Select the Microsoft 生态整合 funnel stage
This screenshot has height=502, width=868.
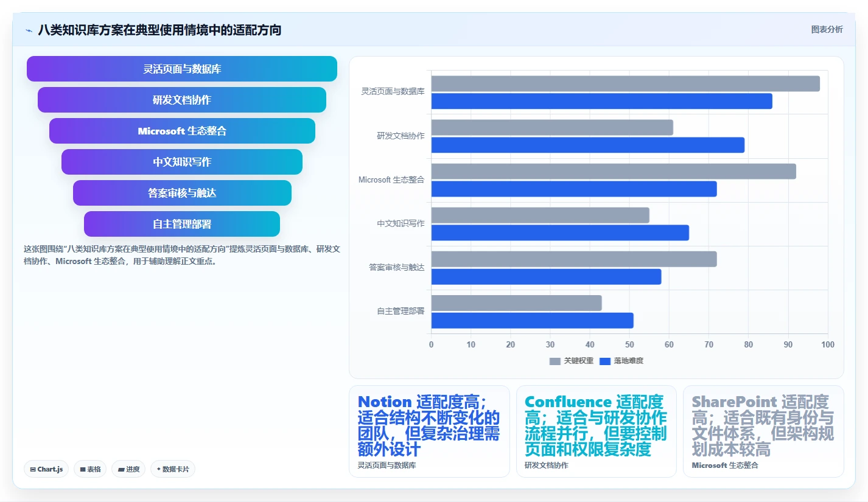coord(182,131)
